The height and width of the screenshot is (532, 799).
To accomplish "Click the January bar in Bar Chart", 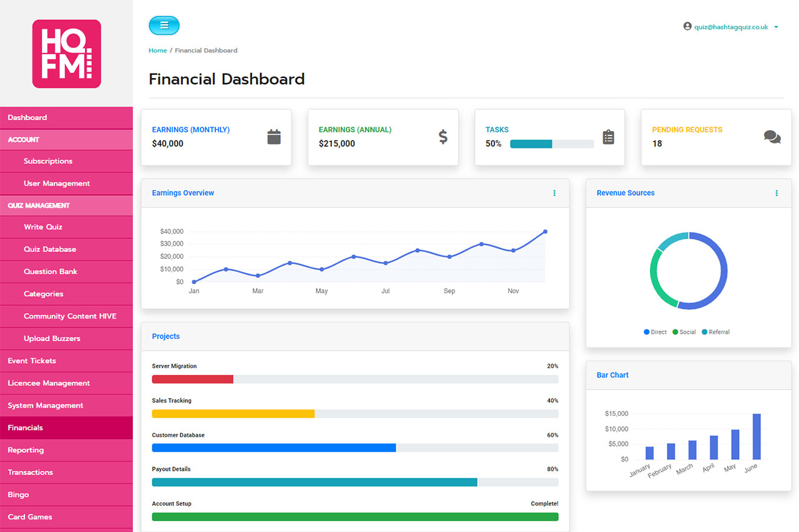I will tap(650, 453).
